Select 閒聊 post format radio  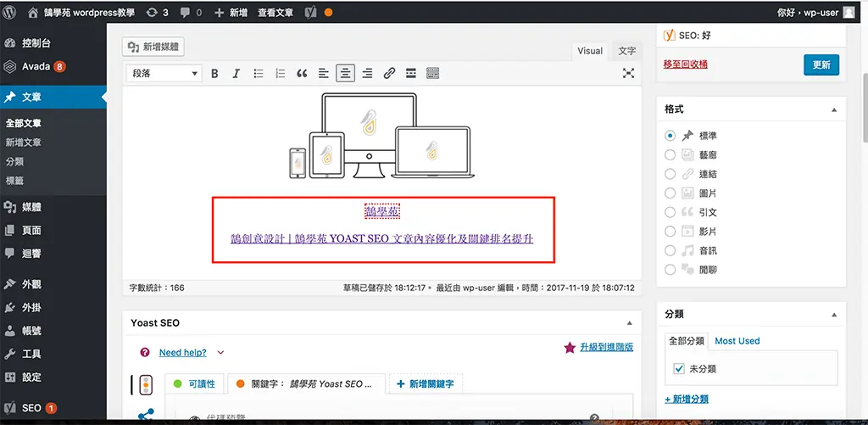(x=670, y=270)
